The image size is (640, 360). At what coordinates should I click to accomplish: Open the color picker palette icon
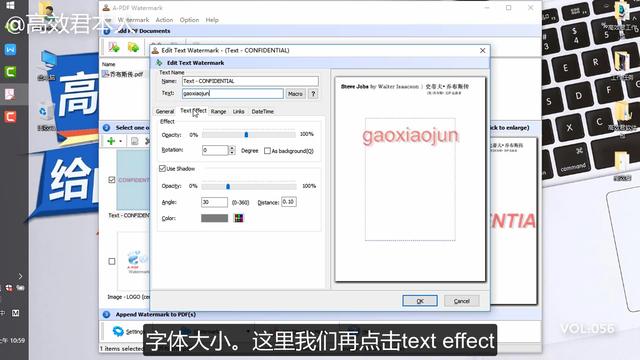point(238,218)
